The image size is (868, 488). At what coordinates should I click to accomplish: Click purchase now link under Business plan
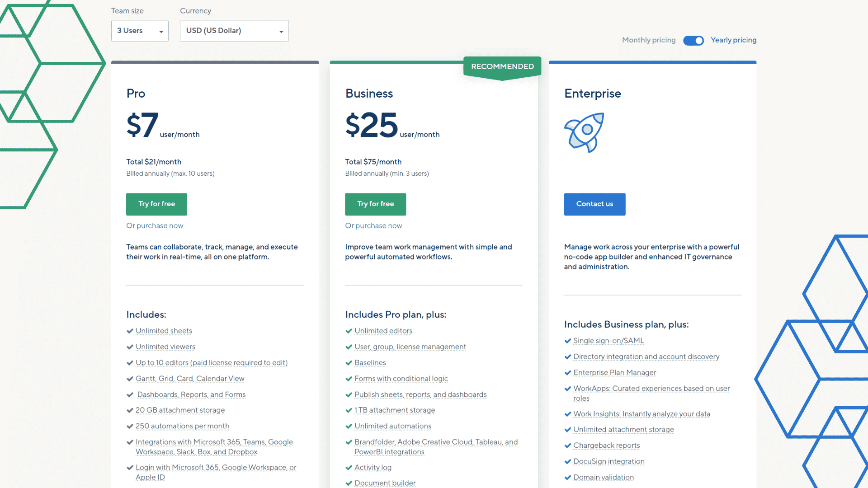378,225
